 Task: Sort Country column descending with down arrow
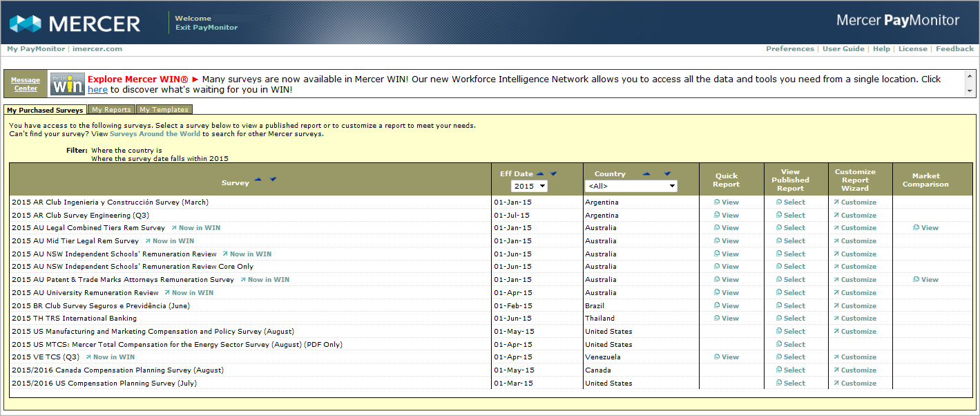point(667,174)
